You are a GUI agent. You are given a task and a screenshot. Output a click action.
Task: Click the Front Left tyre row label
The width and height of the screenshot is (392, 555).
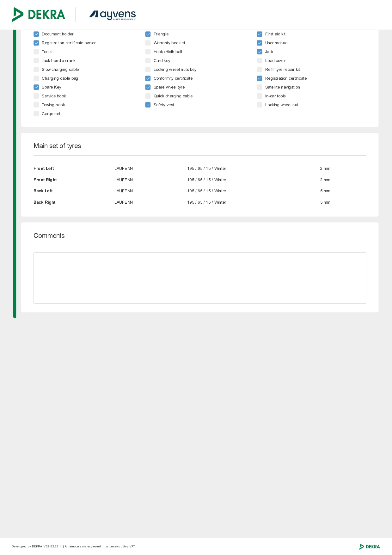pos(44,169)
